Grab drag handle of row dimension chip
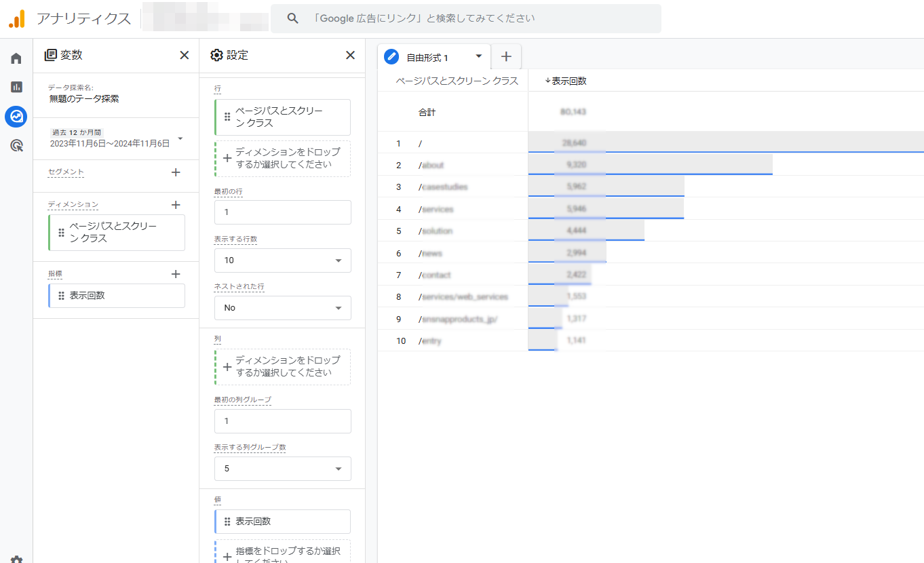924x563 pixels. pos(227,117)
